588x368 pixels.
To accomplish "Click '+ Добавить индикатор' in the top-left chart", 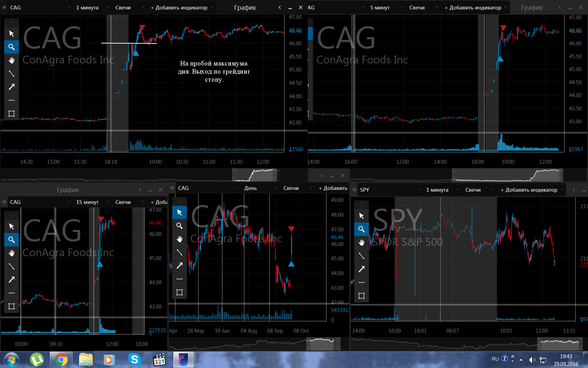I will [x=182, y=7].
